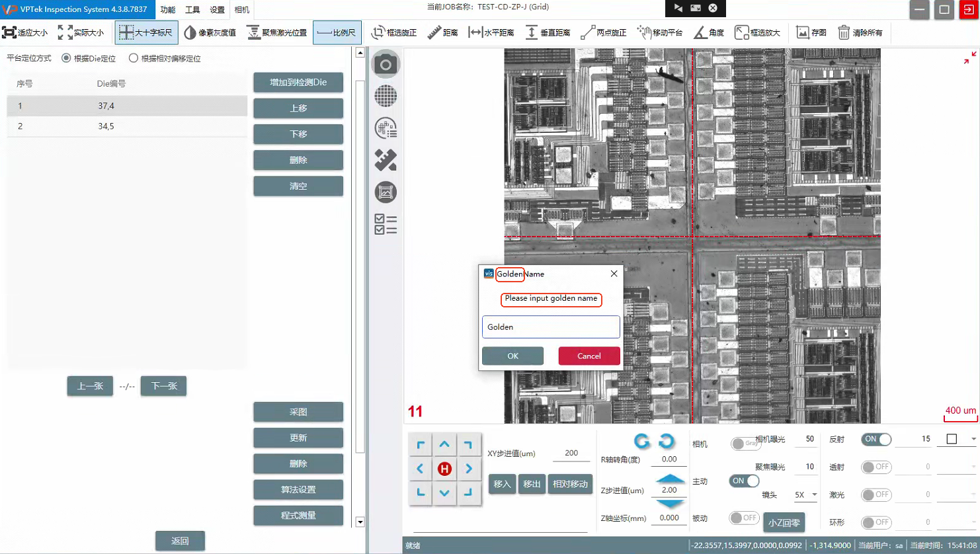980x554 pixels.
Task: Click the 采图 capture image button
Action: [x=298, y=412]
